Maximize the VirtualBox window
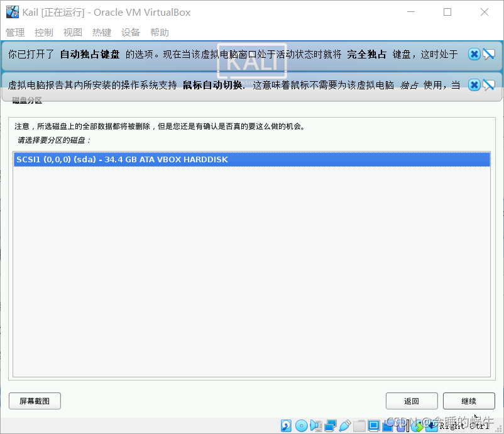 [447, 12]
